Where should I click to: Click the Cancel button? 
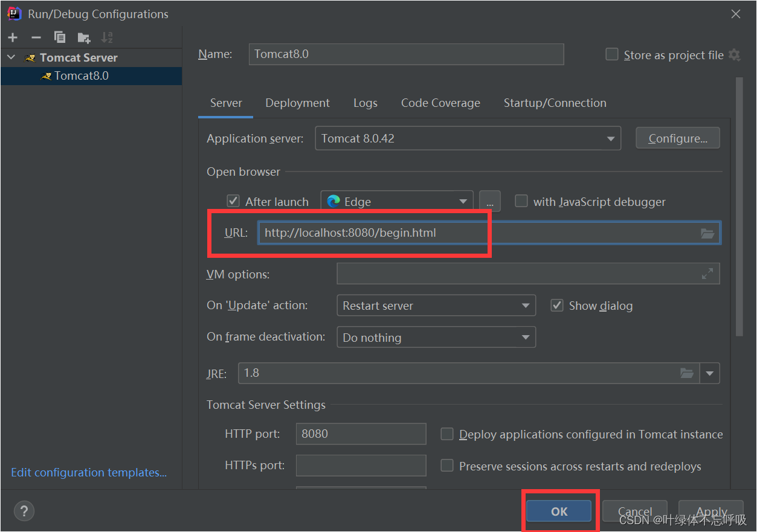(x=635, y=511)
